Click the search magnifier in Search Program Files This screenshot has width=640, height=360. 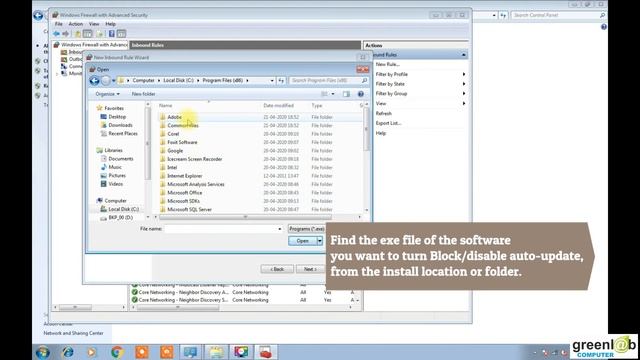(364, 81)
